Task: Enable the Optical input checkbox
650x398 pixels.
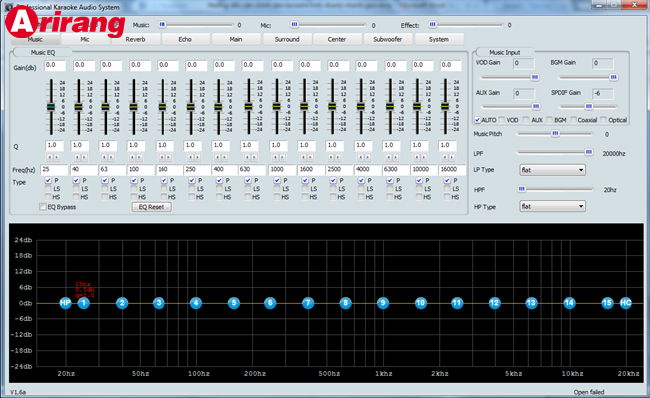Action: click(604, 120)
